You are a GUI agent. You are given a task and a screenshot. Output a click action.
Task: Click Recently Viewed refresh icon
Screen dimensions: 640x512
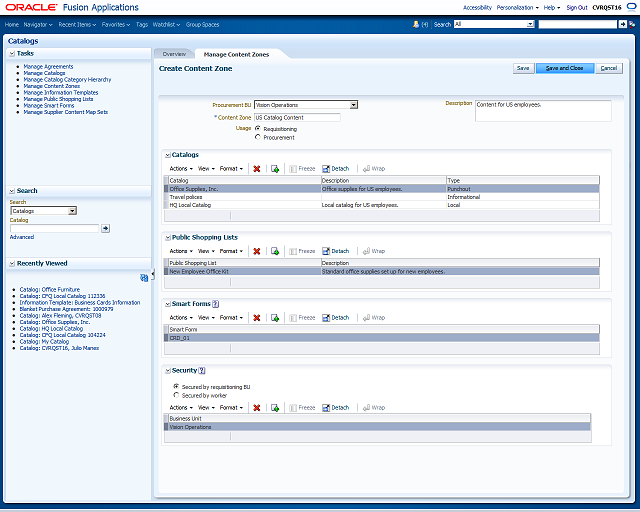[144, 278]
